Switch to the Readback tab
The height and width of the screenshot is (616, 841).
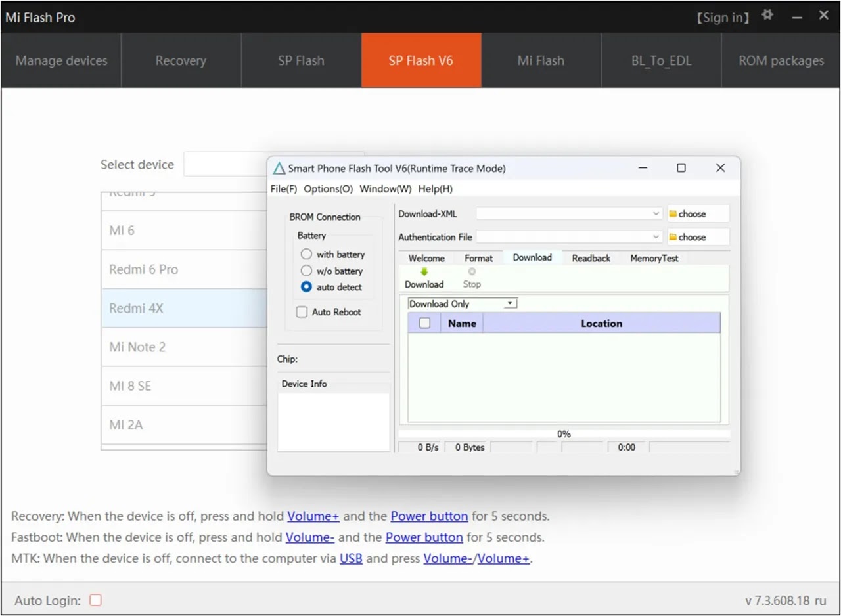(x=591, y=258)
